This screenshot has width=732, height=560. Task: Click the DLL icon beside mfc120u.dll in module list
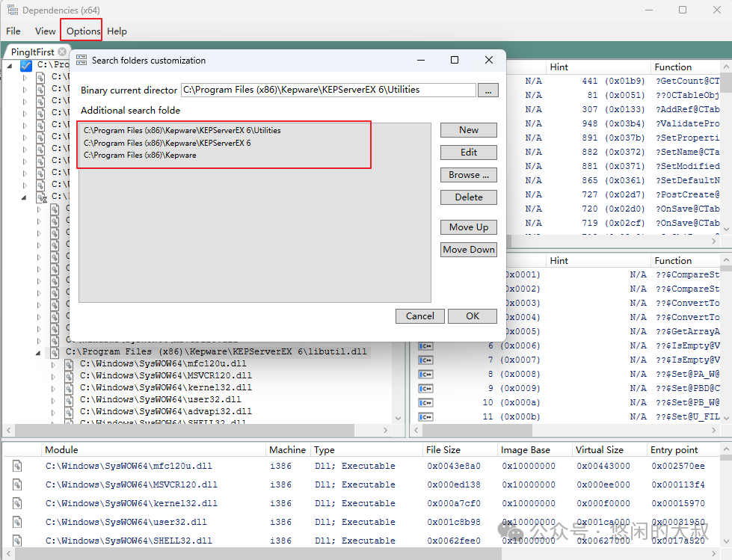coord(17,466)
